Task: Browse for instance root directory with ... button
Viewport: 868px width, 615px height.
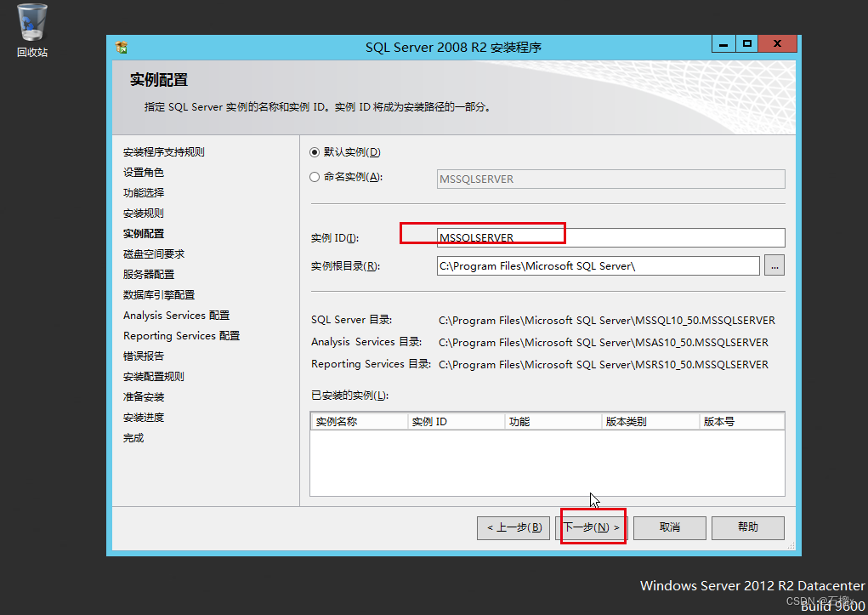Action: pos(774,266)
